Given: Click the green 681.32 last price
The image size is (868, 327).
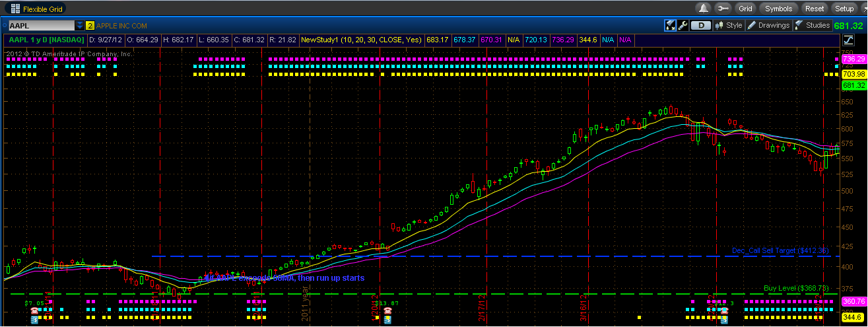Looking at the screenshot, I should click(x=849, y=26).
